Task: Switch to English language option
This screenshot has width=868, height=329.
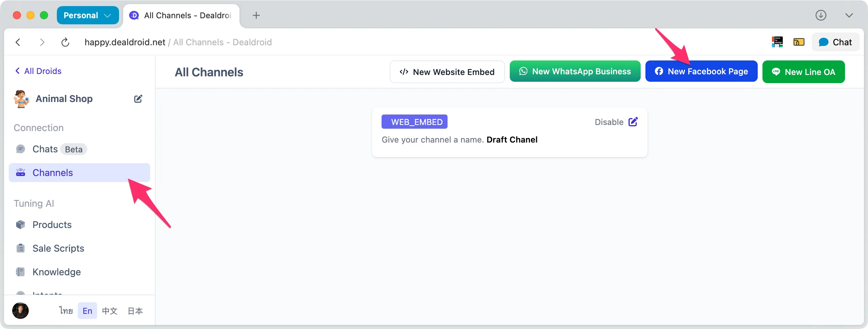Action: coord(87,310)
